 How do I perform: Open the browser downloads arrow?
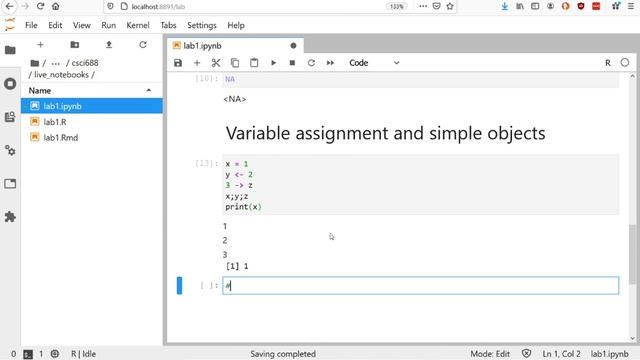(x=504, y=6)
